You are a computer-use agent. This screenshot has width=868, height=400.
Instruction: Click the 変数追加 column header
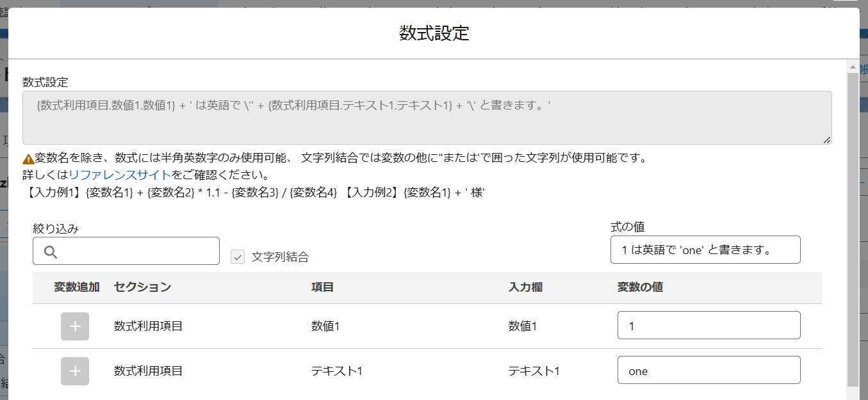click(x=76, y=287)
